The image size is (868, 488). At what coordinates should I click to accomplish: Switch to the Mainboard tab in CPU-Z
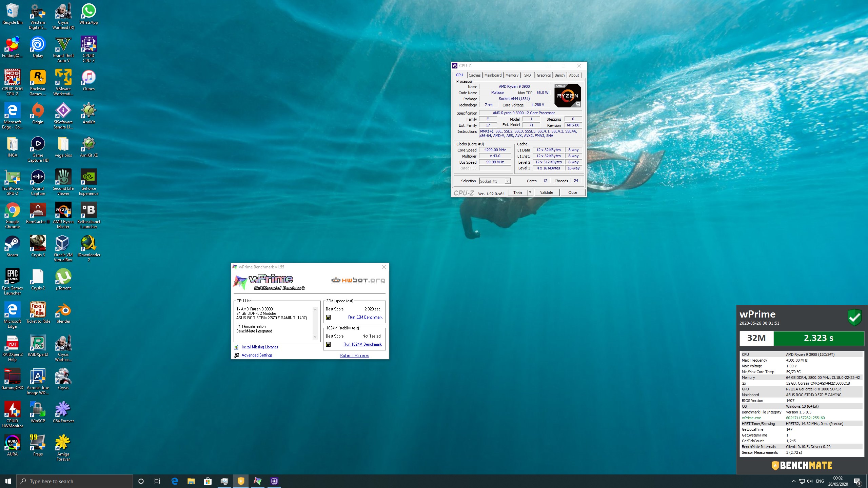click(x=493, y=75)
